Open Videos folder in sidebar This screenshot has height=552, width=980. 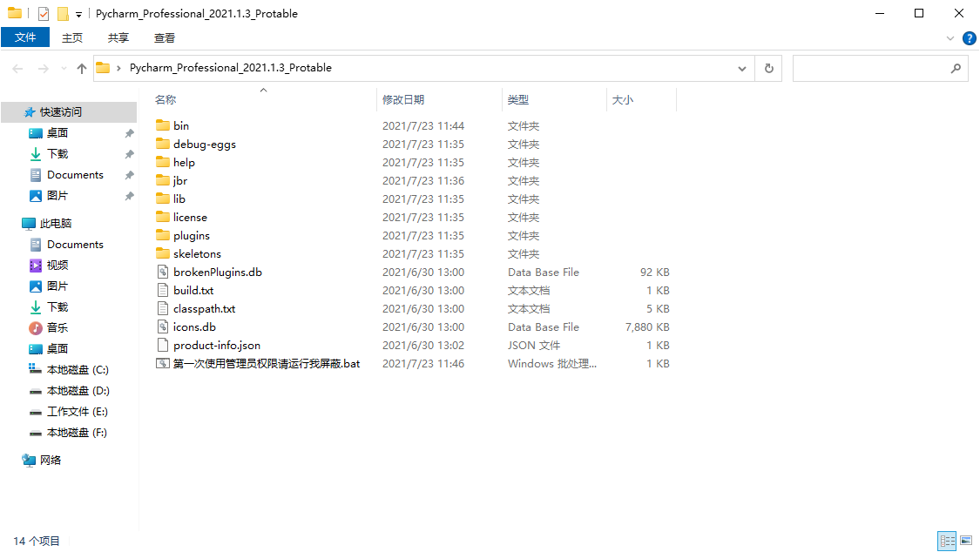tap(57, 266)
